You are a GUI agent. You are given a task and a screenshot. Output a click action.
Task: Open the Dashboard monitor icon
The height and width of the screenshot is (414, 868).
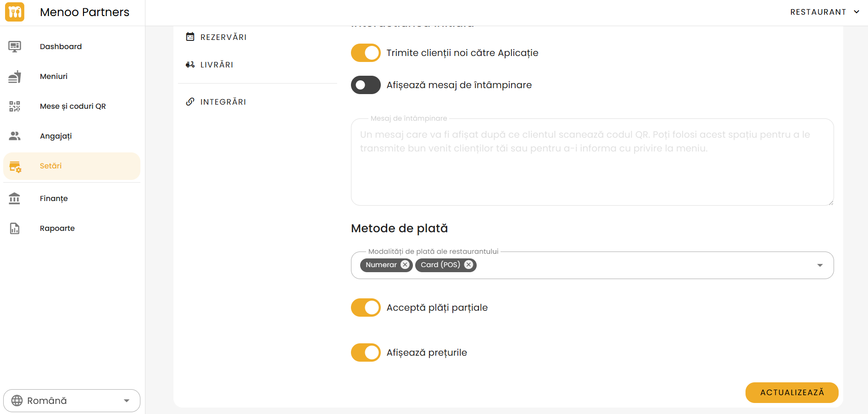(x=15, y=46)
